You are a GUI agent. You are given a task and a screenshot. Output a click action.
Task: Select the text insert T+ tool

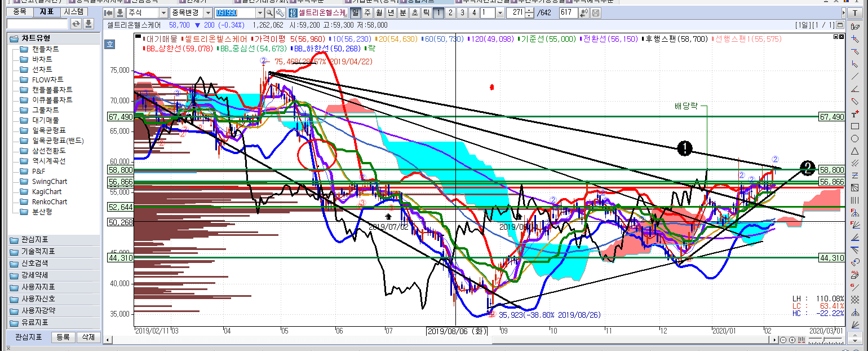(856, 113)
